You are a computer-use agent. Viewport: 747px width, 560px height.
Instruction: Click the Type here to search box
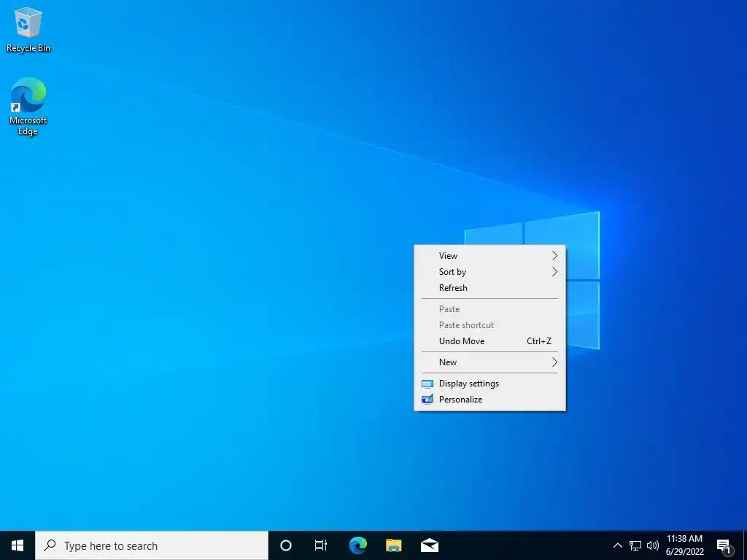point(152,545)
